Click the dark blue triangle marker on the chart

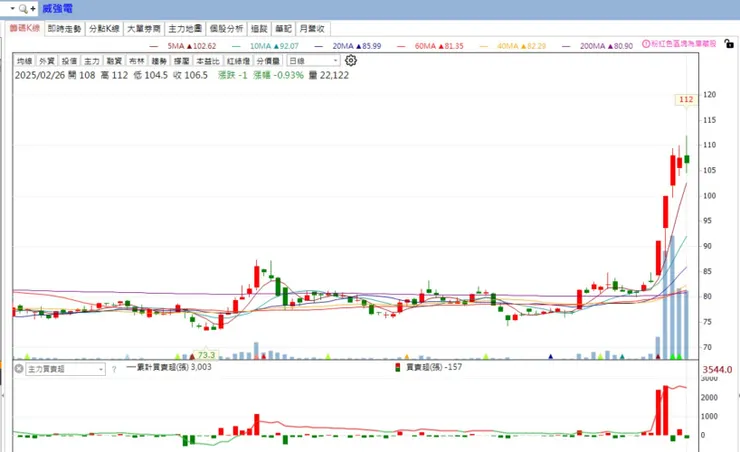[550, 357]
